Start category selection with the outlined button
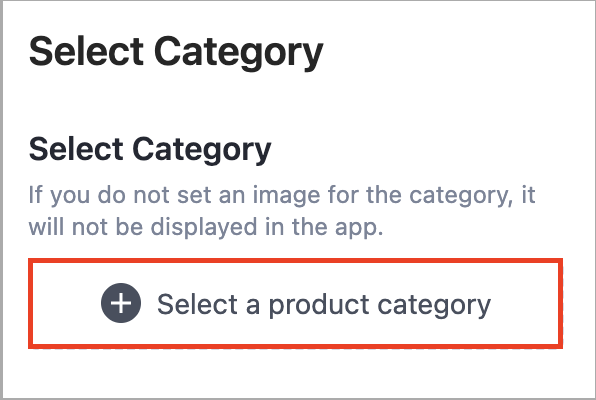Viewport: 596px width, 400px height. 295,303
